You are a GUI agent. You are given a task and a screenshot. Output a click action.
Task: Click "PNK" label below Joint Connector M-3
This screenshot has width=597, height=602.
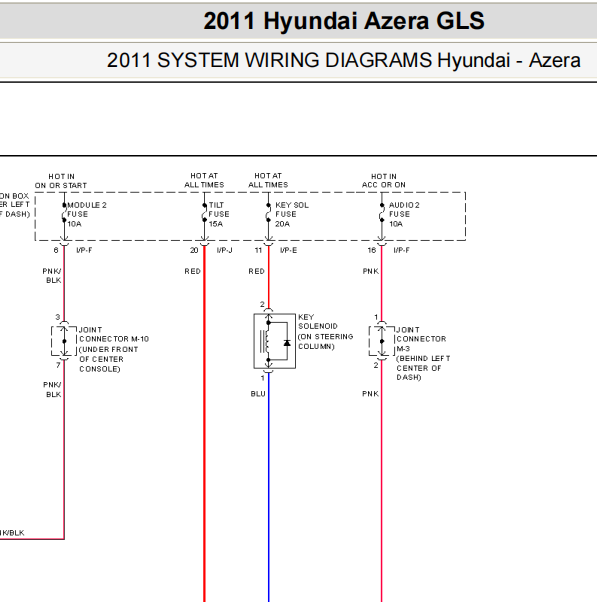click(370, 394)
